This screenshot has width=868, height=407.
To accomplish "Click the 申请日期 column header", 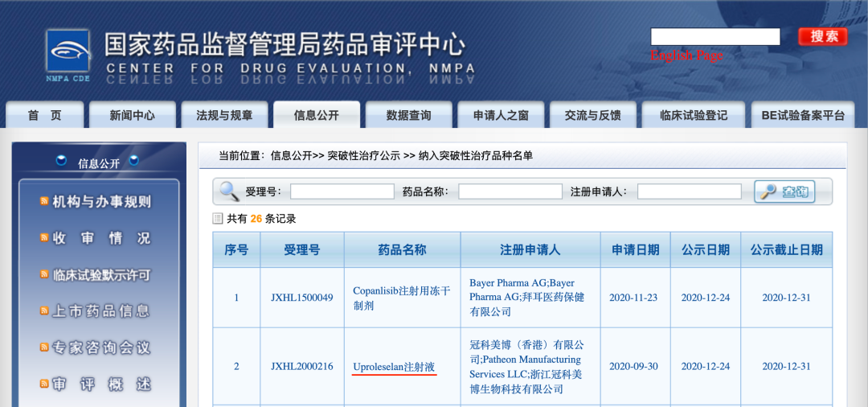I will point(636,249).
